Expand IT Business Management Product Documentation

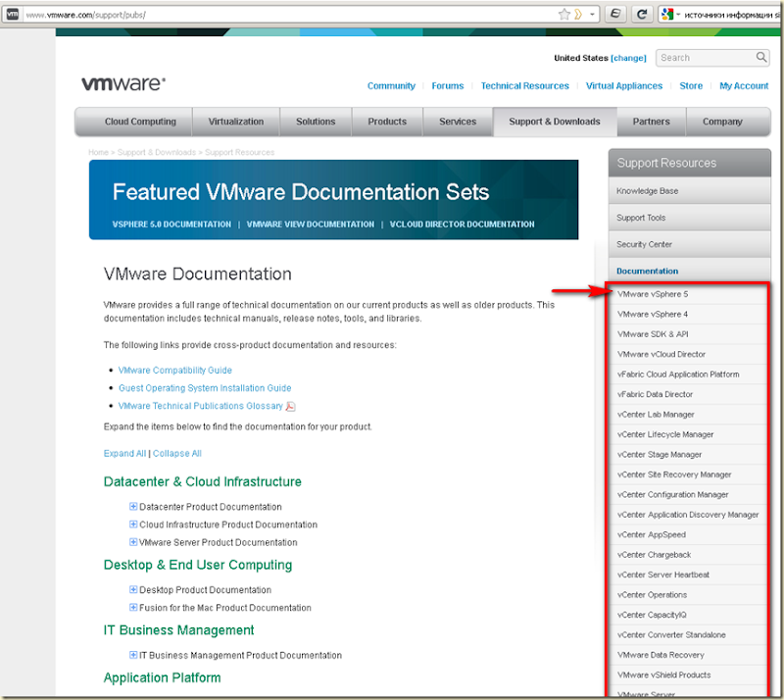(133, 655)
